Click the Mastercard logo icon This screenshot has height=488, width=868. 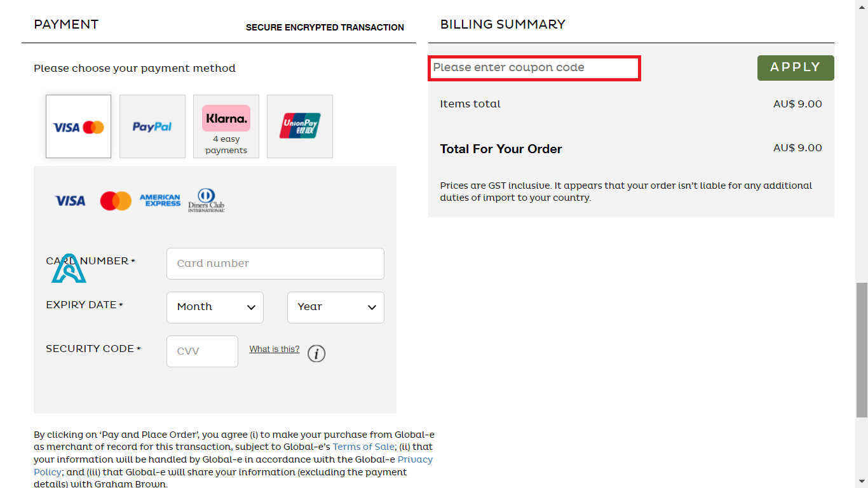click(116, 201)
